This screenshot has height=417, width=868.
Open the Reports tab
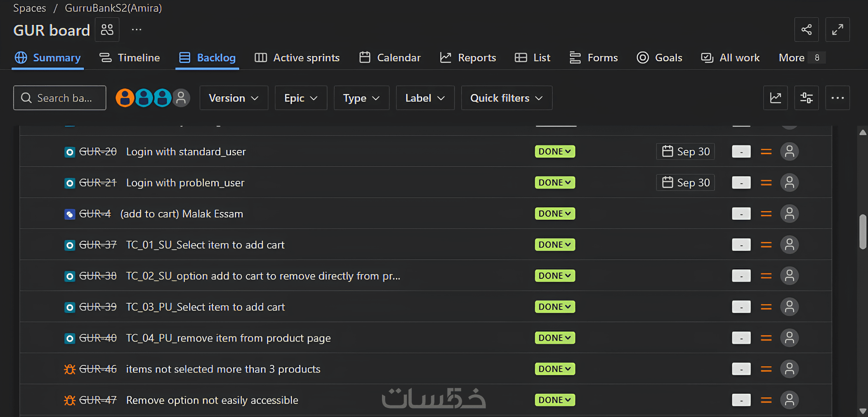coord(468,58)
